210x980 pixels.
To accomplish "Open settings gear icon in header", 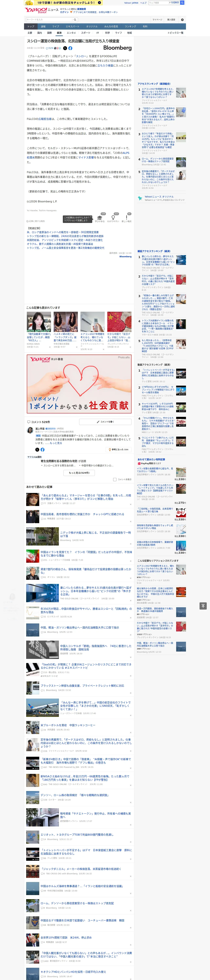I will pyautogui.click(x=182, y=20).
